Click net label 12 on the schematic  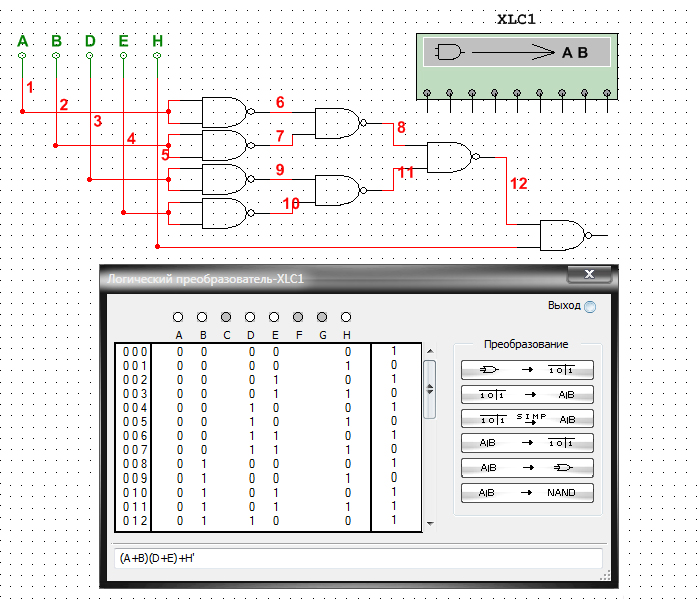pos(518,184)
